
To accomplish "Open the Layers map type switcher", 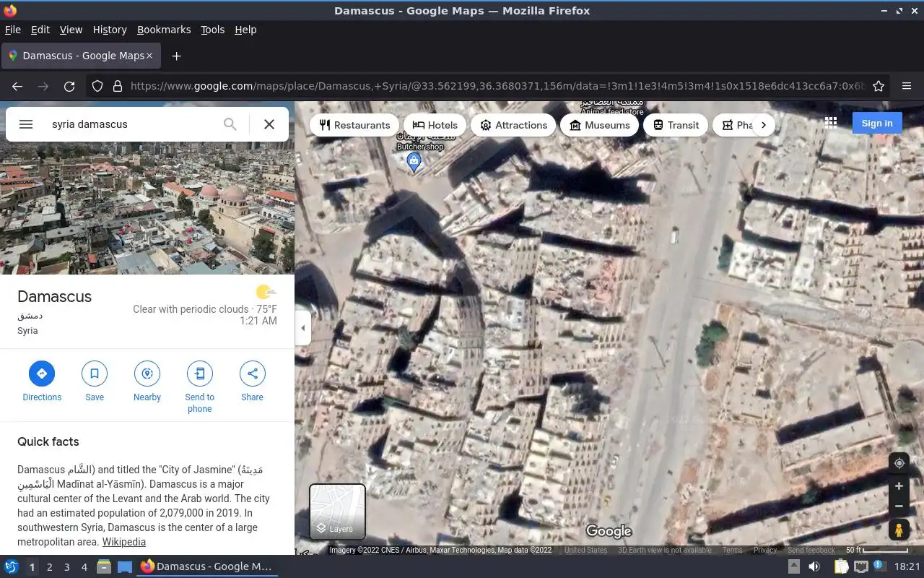I will tap(337, 512).
